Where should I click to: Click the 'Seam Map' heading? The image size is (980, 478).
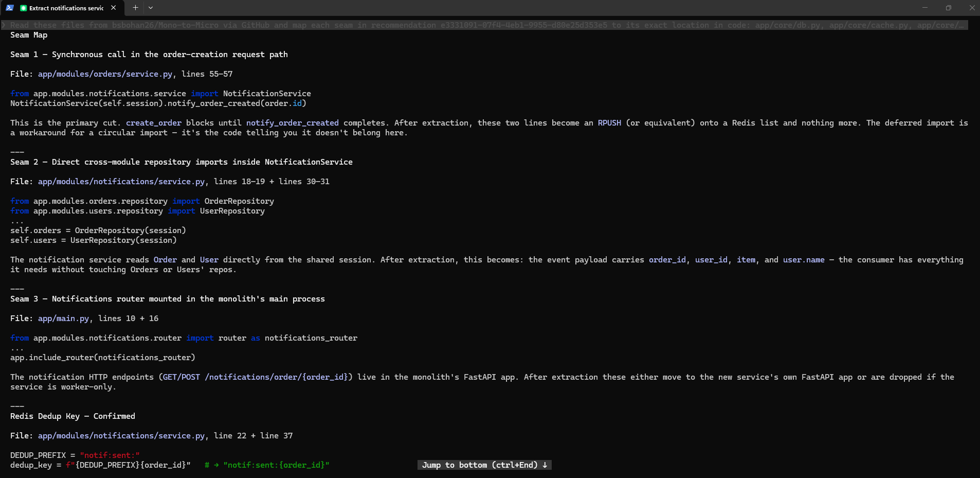click(29, 35)
